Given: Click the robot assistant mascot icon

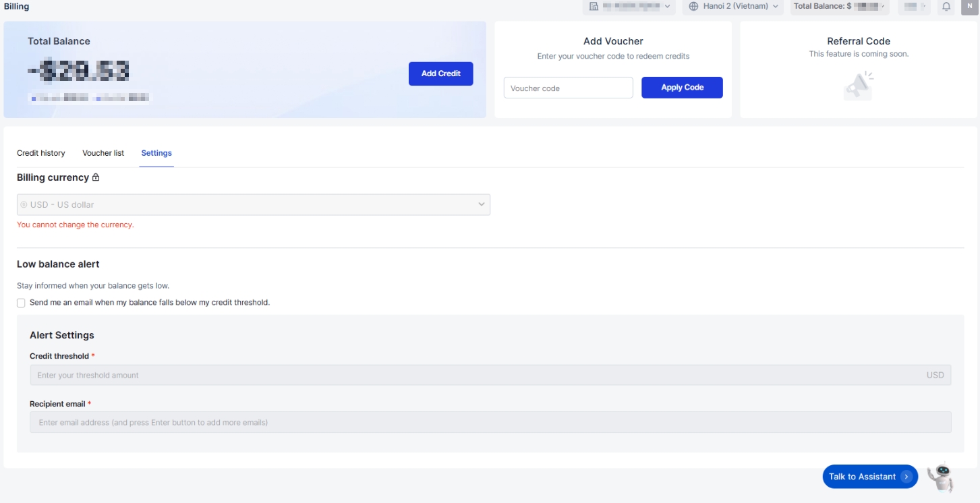Looking at the screenshot, I should tap(941, 477).
